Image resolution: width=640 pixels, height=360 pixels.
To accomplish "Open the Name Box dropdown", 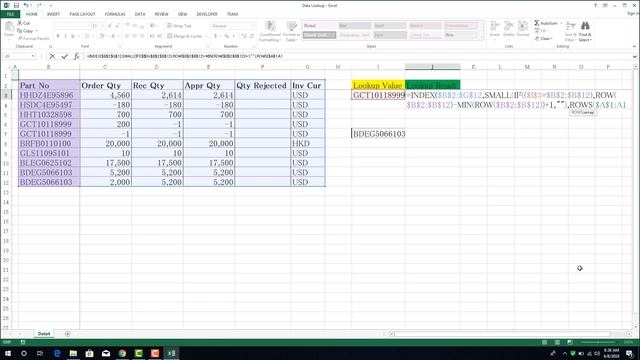I will pos(33,56).
